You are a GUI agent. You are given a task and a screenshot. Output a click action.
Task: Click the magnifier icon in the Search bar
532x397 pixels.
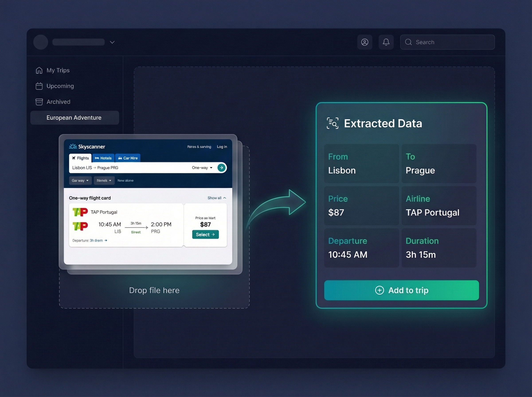coord(409,42)
